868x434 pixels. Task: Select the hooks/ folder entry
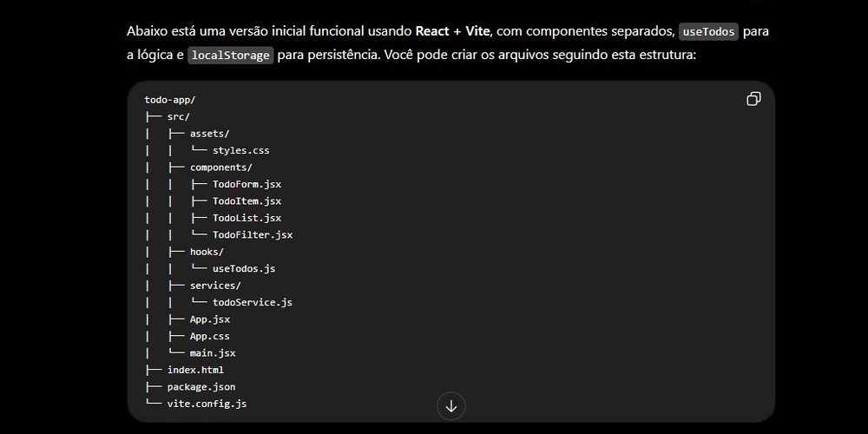(207, 252)
